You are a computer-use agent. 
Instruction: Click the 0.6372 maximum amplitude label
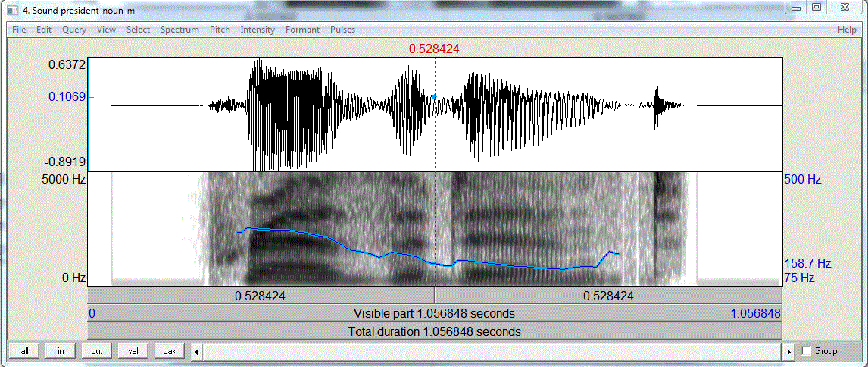pyautogui.click(x=67, y=65)
